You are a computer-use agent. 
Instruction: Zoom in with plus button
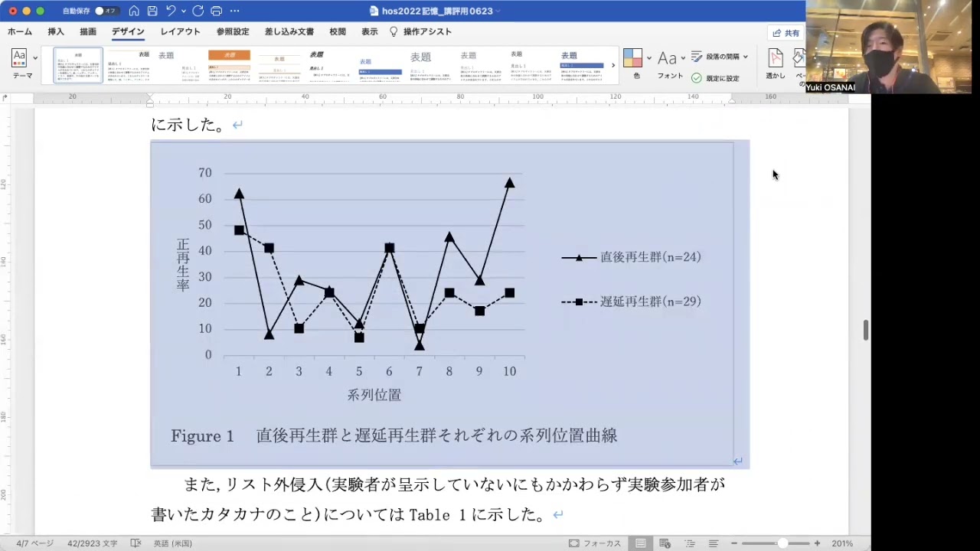point(817,543)
